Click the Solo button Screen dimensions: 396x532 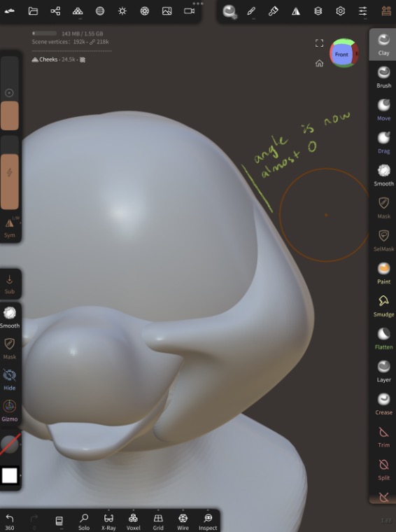pyautogui.click(x=84, y=521)
